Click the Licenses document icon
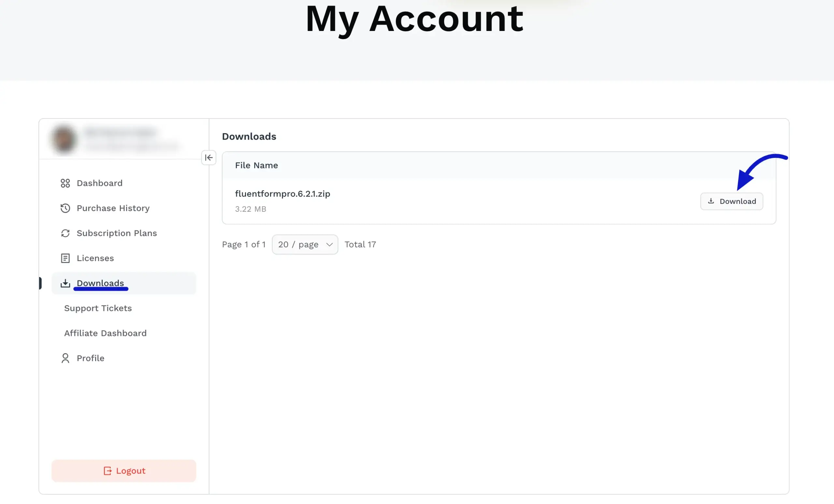This screenshot has width=834, height=504. tap(65, 258)
